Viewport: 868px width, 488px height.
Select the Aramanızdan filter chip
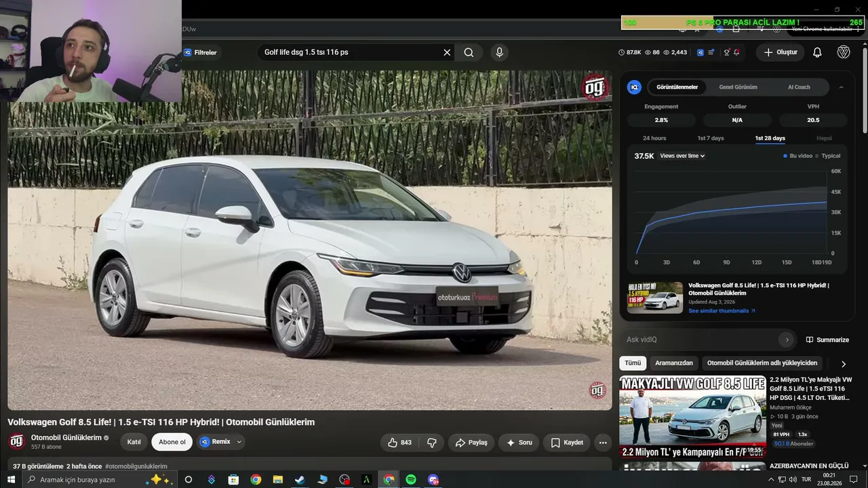pos(674,363)
